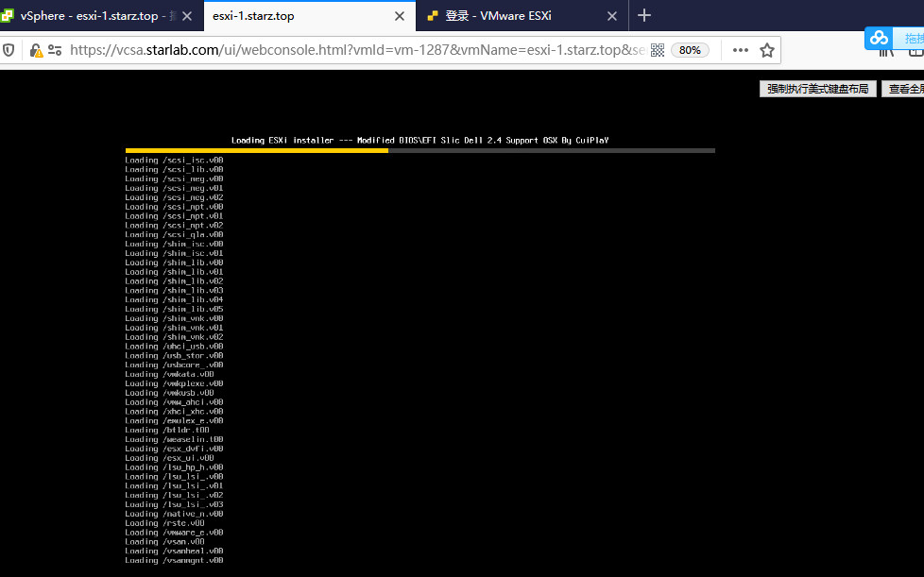Screen dimensions: 924x577
Task: Open the browser library icon
Action: click(886, 53)
